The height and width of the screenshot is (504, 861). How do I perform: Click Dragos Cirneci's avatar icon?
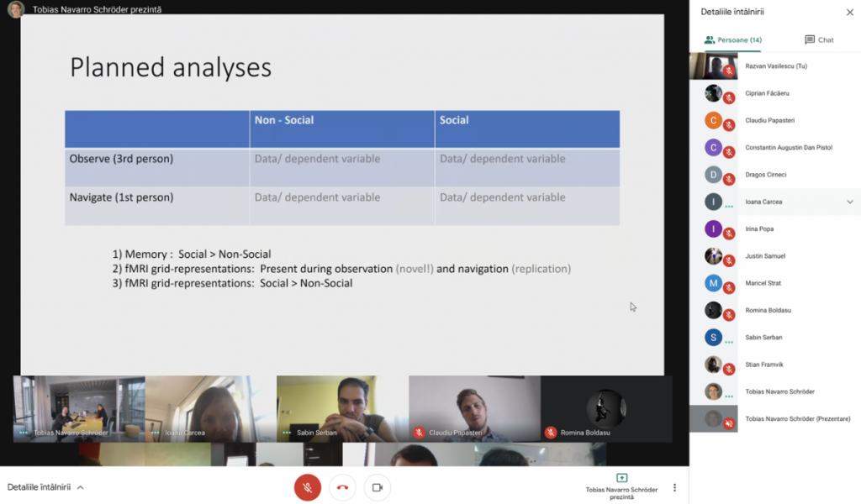click(x=713, y=175)
